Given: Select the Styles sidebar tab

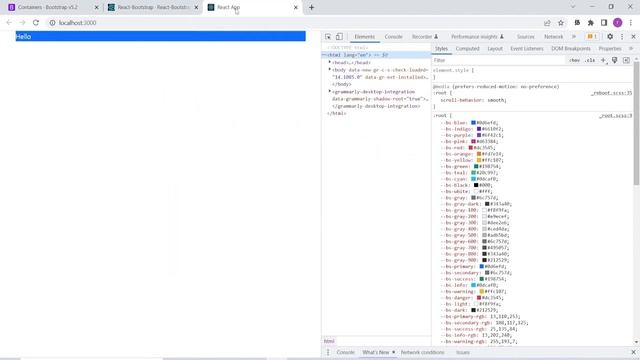Looking at the screenshot, I should pyautogui.click(x=441, y=49).
